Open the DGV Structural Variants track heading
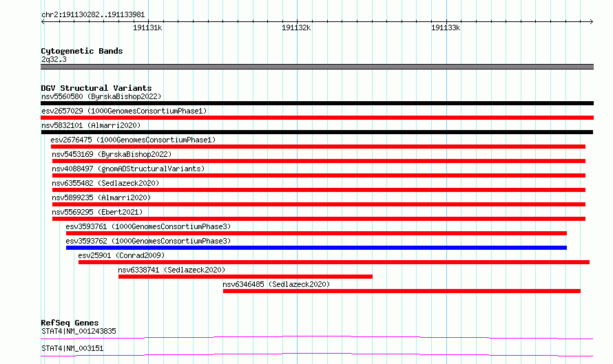The image size is (613, 364). click(x=96, y=88)
